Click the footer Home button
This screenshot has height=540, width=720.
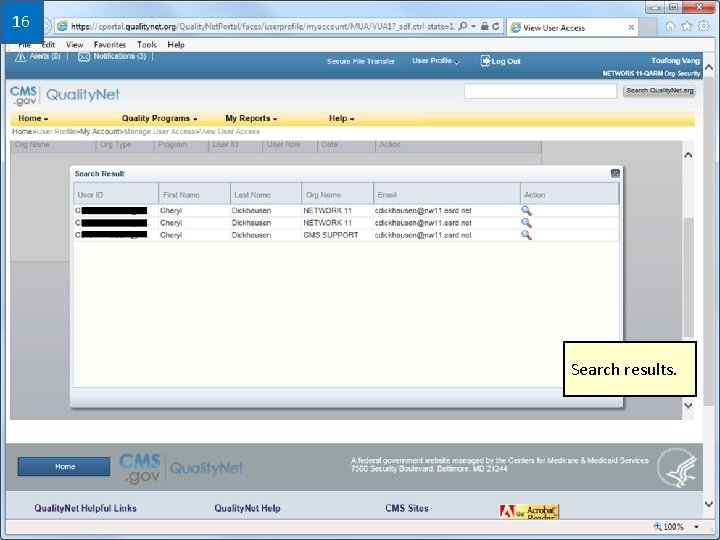tap(64, 467)
